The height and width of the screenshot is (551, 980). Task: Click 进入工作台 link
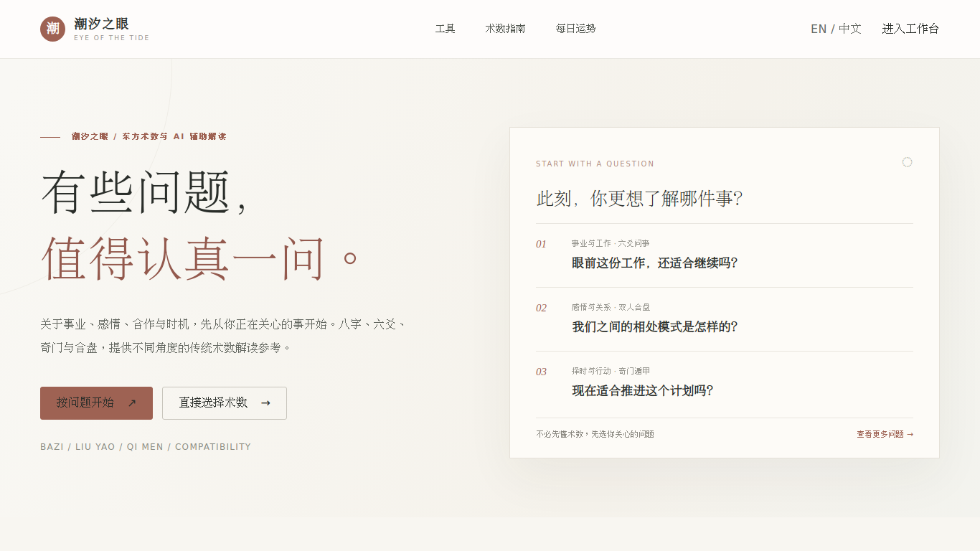(x=910, y=29)
